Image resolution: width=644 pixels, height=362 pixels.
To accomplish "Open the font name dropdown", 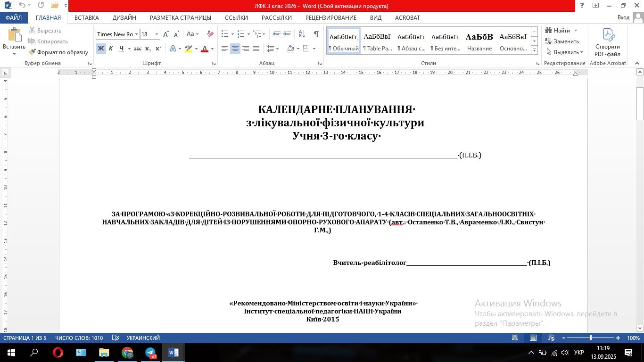I will (136, 34).
